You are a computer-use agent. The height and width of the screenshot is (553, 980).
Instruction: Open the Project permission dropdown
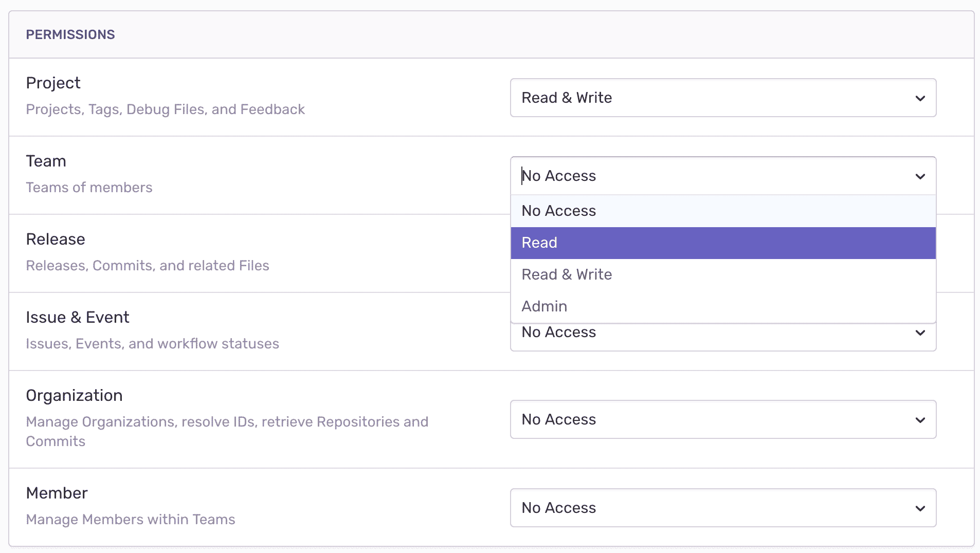(722, 98)
